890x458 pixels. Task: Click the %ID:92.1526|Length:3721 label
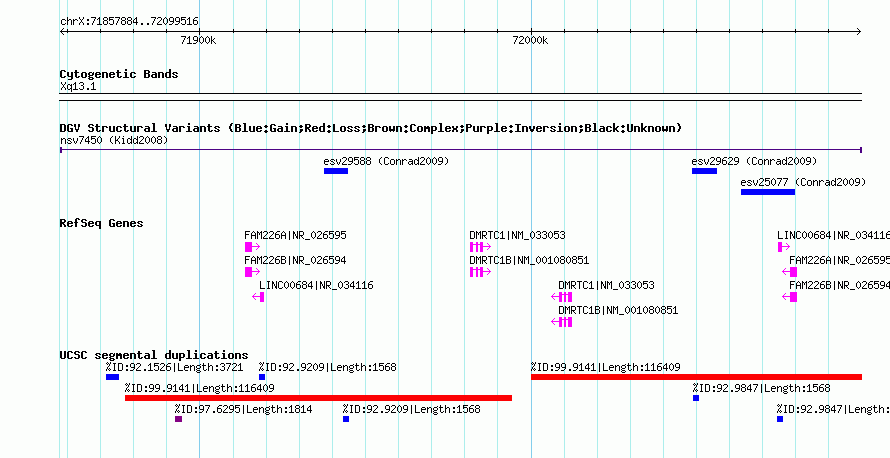[174, 367]
